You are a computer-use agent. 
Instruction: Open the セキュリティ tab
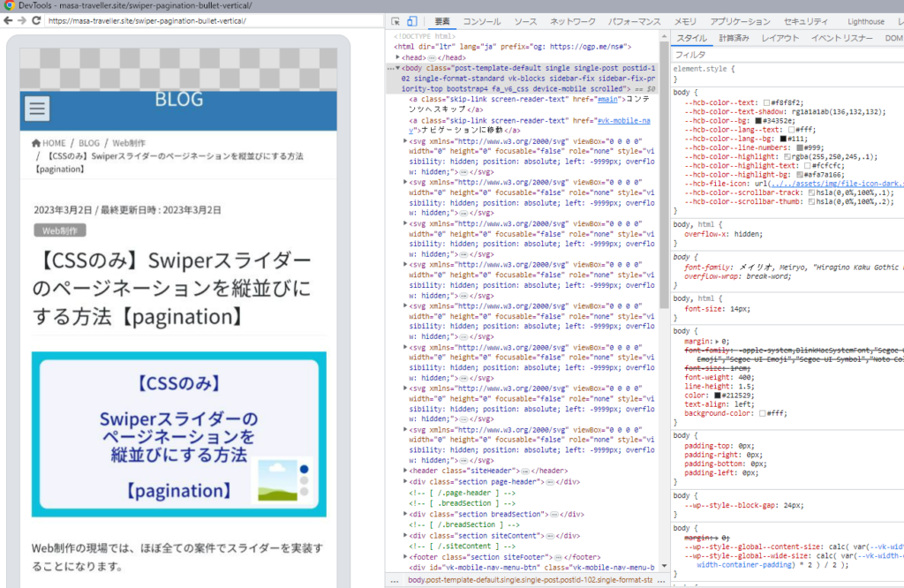click(x=805, y=21)
